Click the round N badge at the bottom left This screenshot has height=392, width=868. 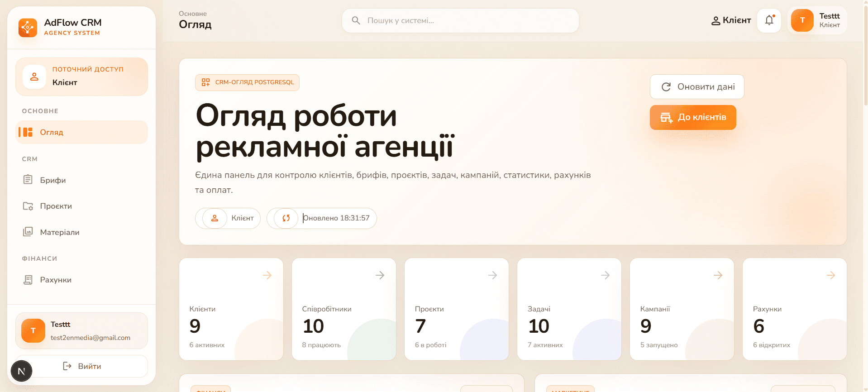pos(21,371)
